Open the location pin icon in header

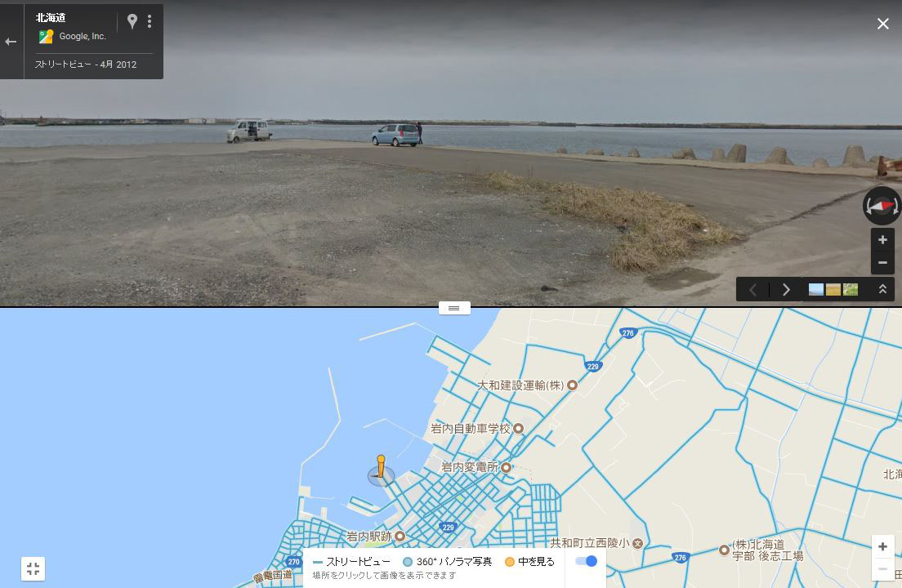pyautogui.click(x=132, y=21)
